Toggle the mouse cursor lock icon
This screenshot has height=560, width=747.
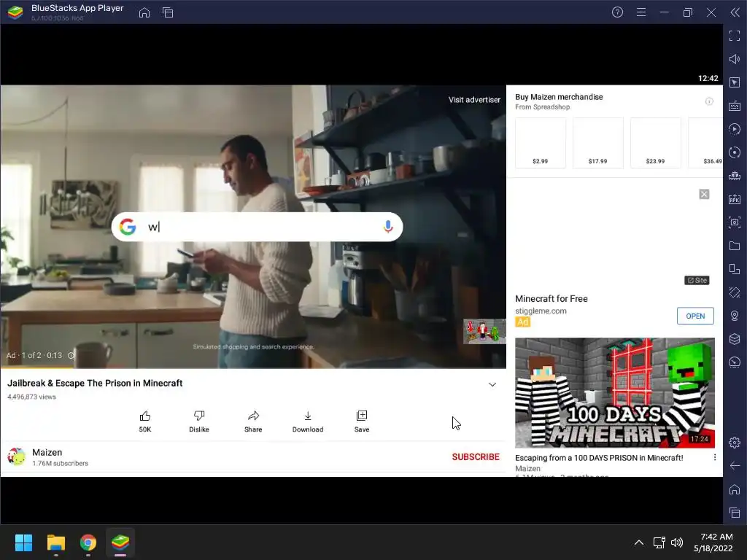(735, 82)
